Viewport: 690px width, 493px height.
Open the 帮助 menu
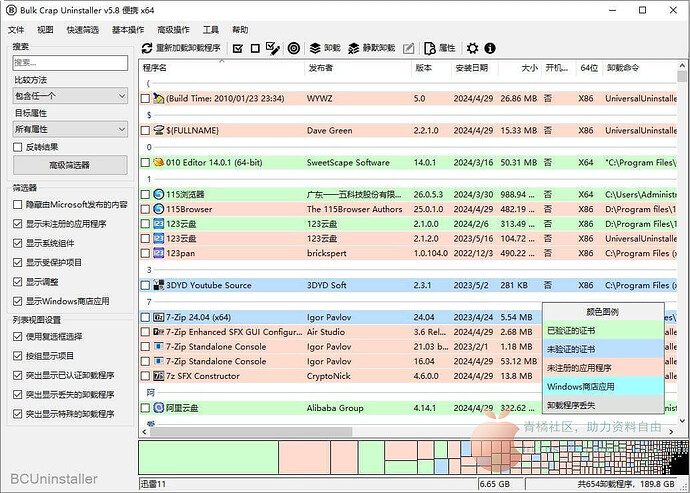click(x=240, y=29)
